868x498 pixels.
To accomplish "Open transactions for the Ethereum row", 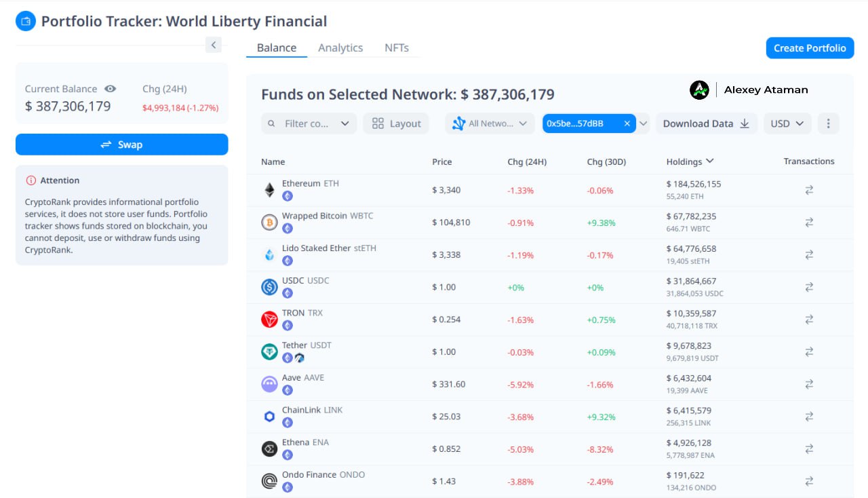I will (x=809, y=190).
